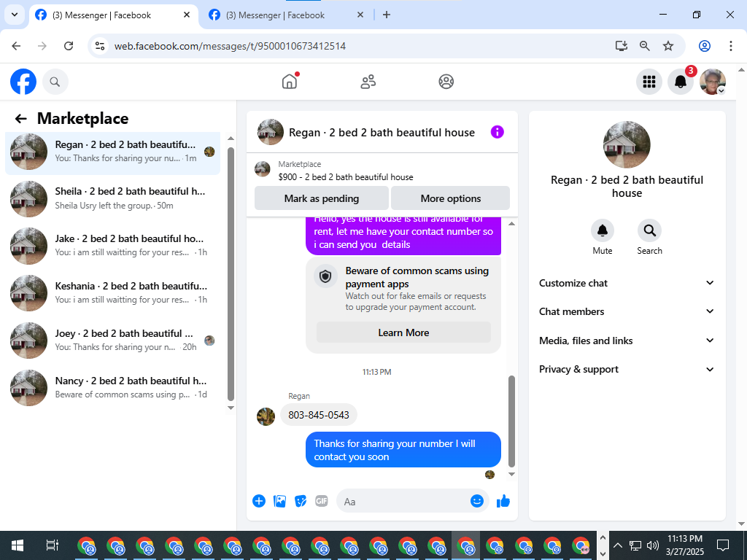Click the back arrow beside Marketplace
The height and width of the screenshot is (560, 747).
pyautogui.click(x=21, y=119)
